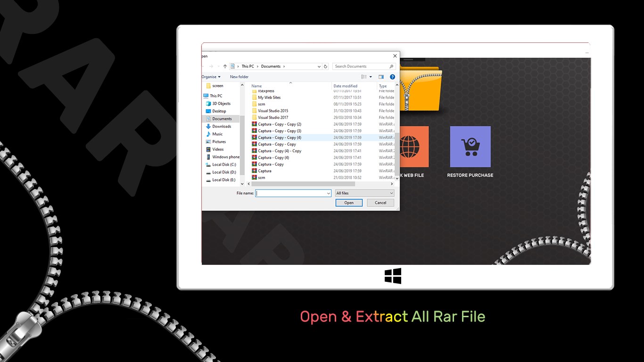Open the Help question mark icon
Image resolution: width=644 pixels, height=362 pixels.
pyautogui.click(x=393, y=77)
